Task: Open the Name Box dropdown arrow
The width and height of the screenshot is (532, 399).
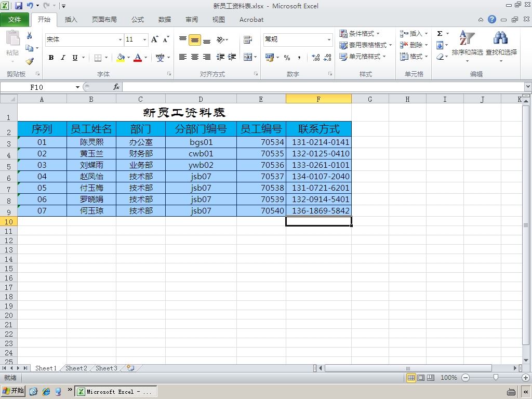Action: click(x=77, y=87)
